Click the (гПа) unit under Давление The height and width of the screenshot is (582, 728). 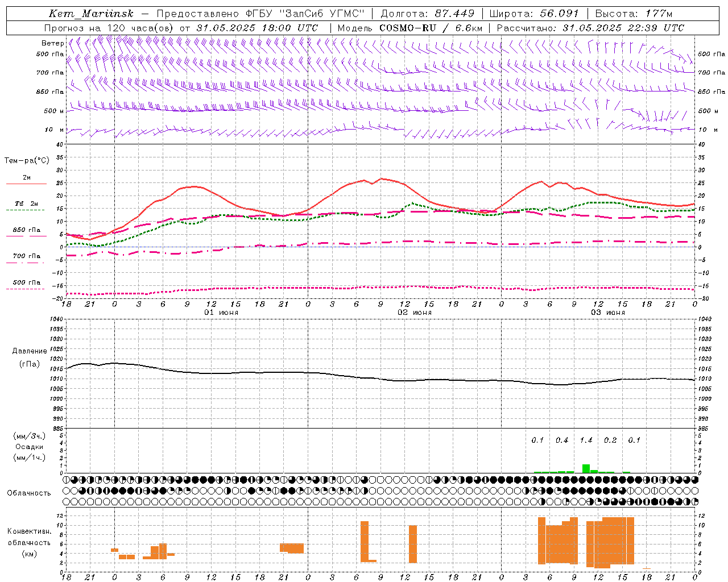[x=30, y=364]
